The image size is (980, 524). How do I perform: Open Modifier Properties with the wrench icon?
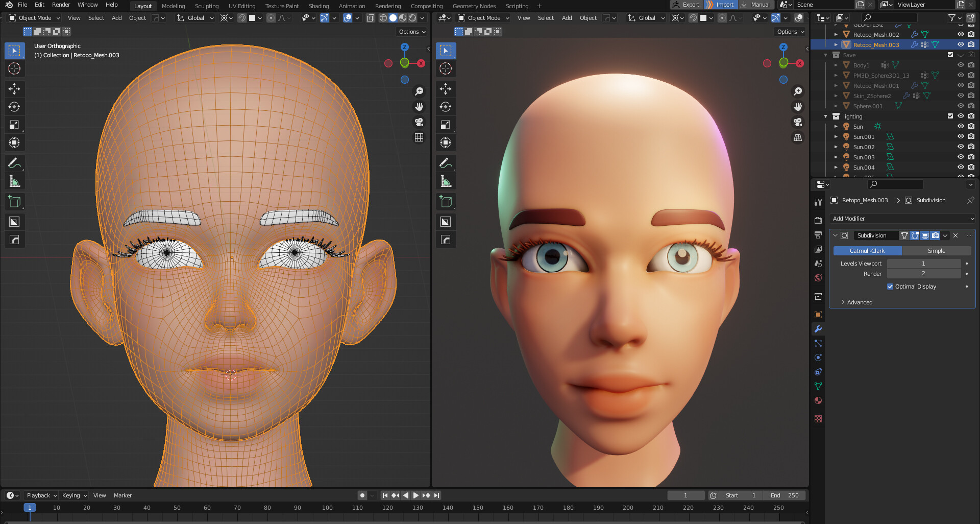(x=818, y=329)
